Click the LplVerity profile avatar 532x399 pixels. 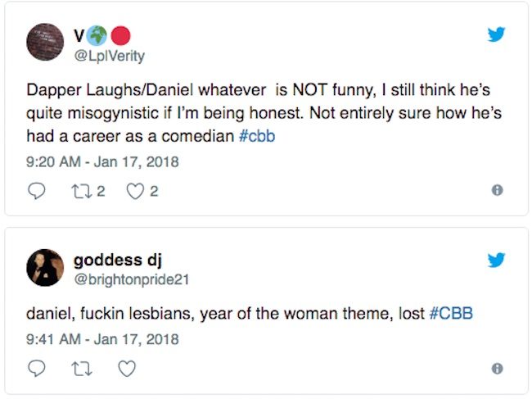[x=45, y=42]
